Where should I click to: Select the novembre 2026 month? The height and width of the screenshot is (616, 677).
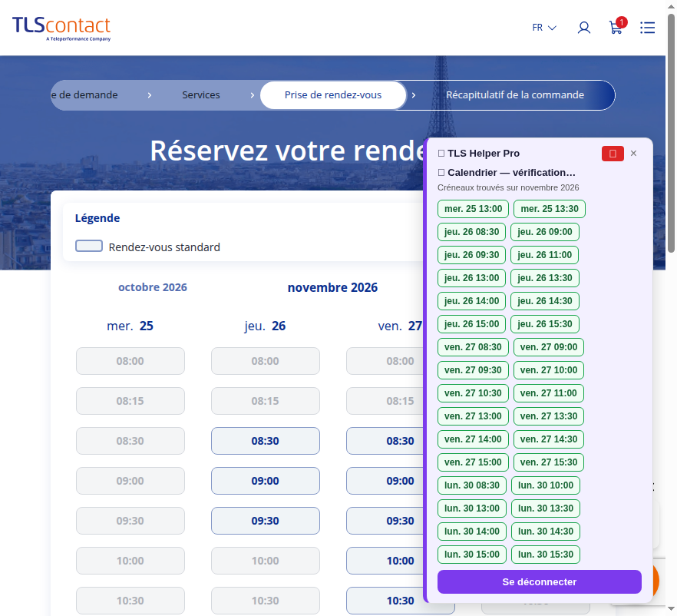332,287
